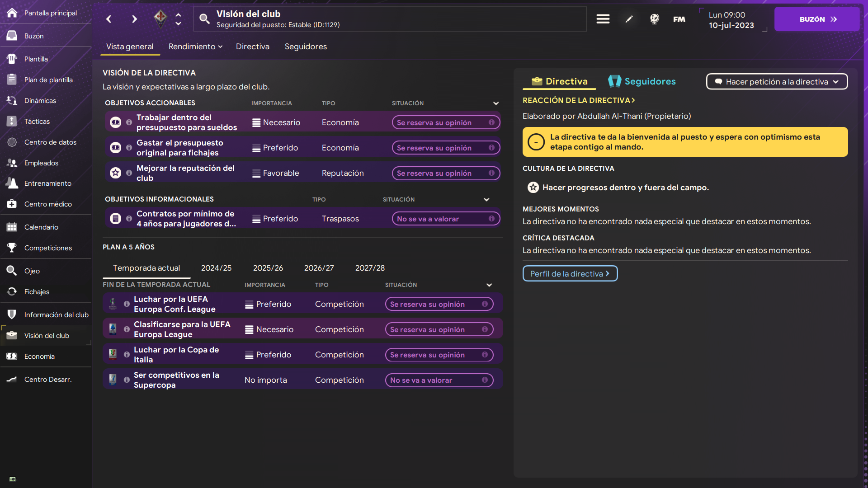Switch to the Directiva top tab
Screen dimensions: 868x488
(253, 47)
